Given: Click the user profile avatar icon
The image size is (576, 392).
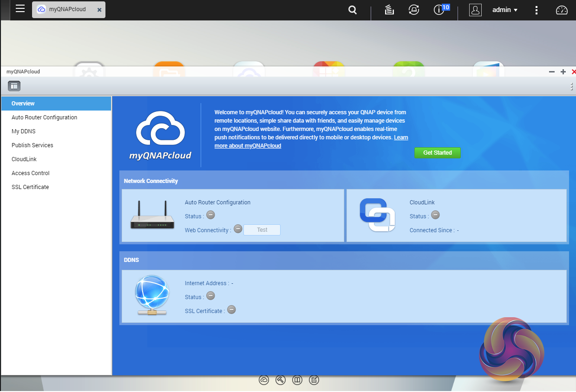Looking at the screenshot, I should coord(475,10).
